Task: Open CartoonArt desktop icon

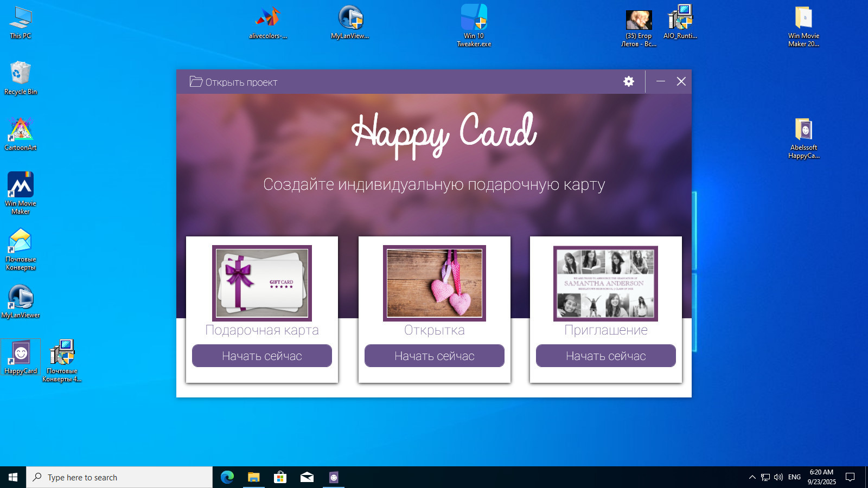Action: (21, 133)
